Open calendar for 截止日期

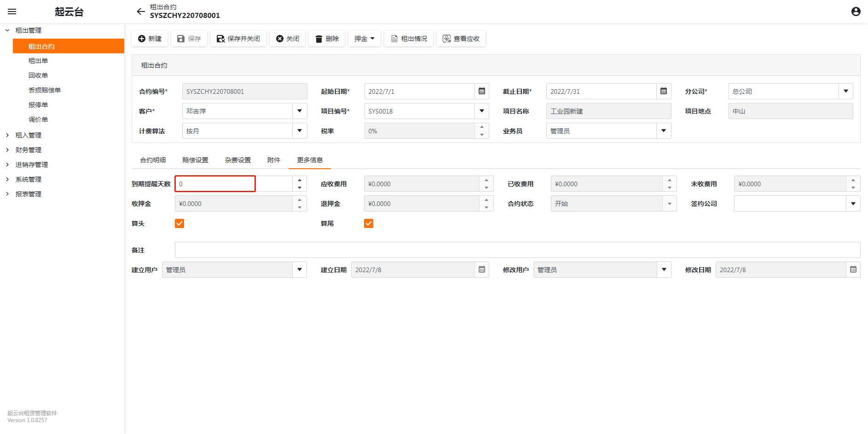coord(664,91)
